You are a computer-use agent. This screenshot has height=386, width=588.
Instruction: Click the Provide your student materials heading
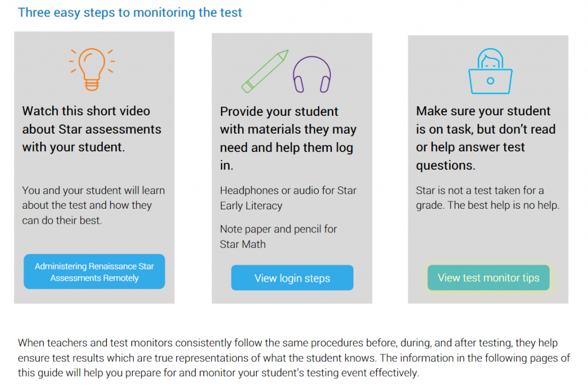288,138
